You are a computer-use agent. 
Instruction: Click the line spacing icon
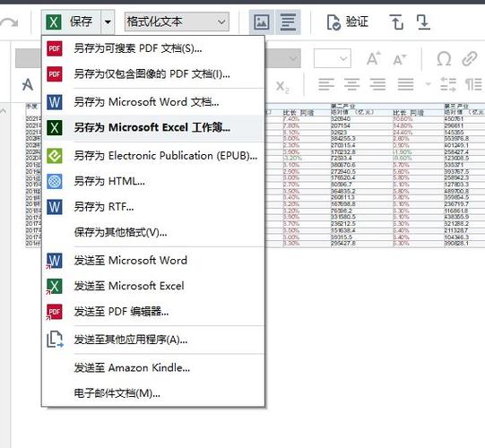coord(448,84)
